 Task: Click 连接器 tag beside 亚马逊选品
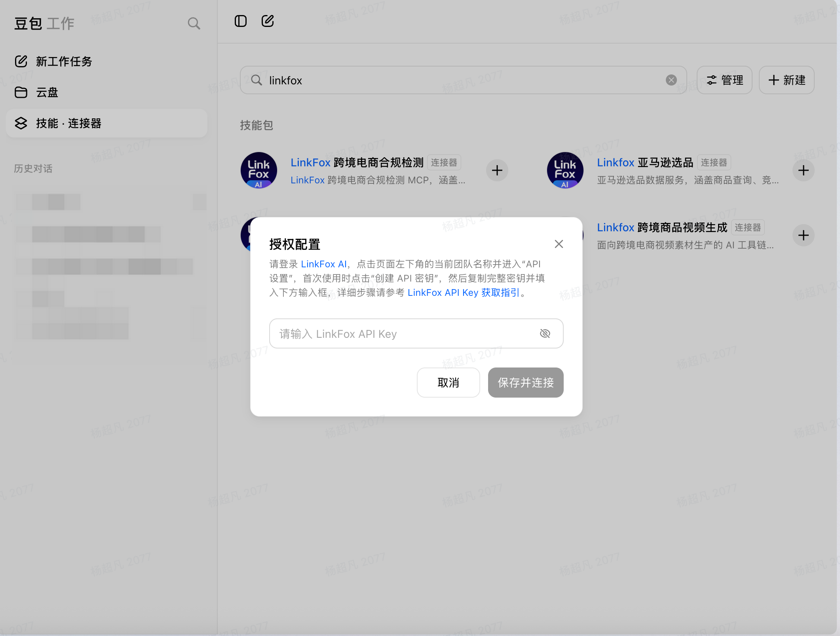tap(714, 162)
